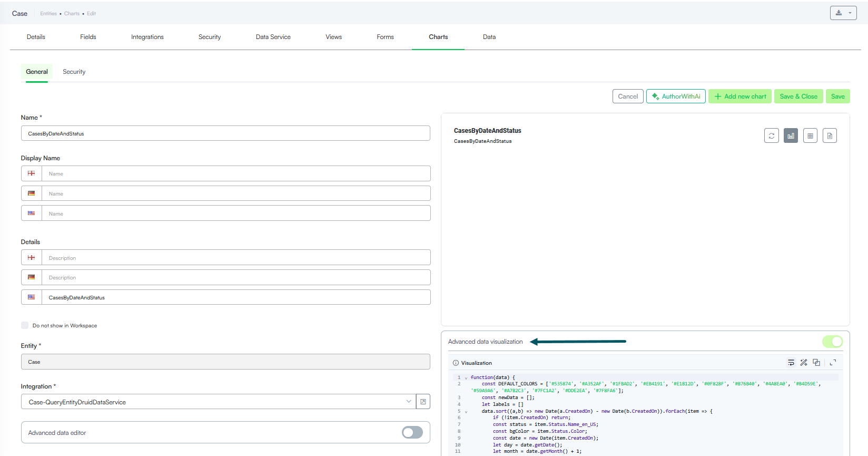This screenshot has height=456, width=868.
Task: Collapse code fold at line 1
Action: point(466,377)
